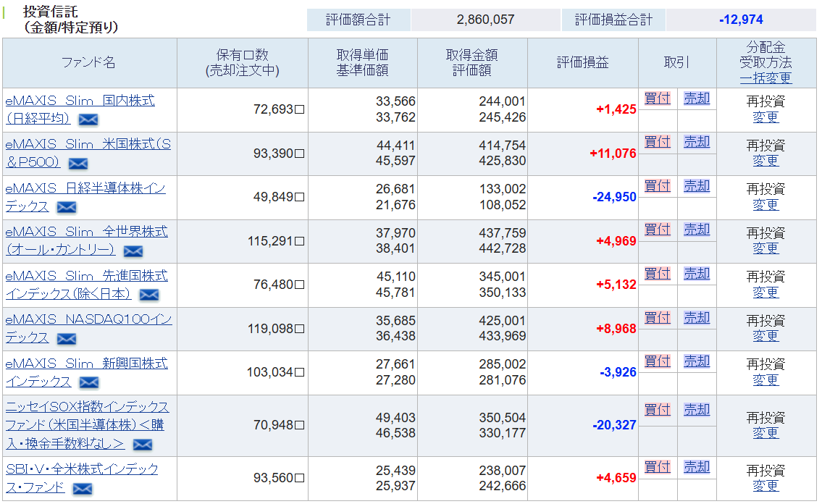The image size is (822, 504).
Task: Click 変更 for eMAXIS Slim 新興国株式インデックス row
Action: click(x=766, y=380)
